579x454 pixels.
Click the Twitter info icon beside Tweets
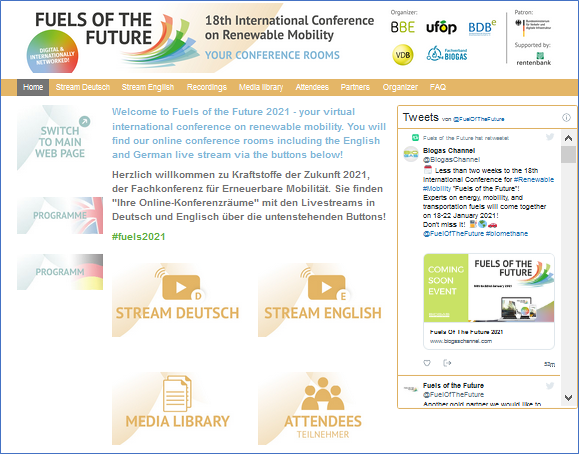[566, 117]
